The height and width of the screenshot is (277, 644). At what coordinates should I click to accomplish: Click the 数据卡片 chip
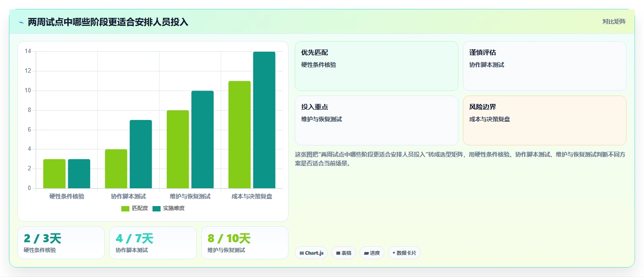tap(404, 253)
